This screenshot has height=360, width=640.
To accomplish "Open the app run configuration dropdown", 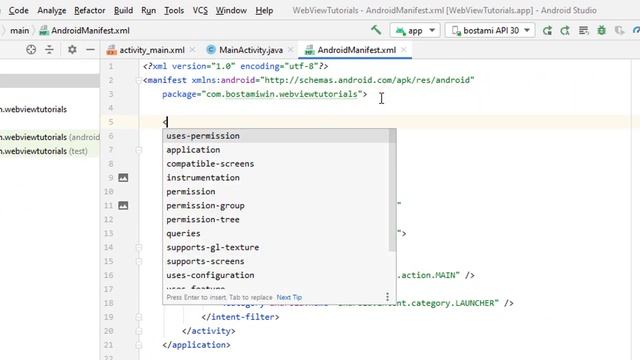I will 415,31.
